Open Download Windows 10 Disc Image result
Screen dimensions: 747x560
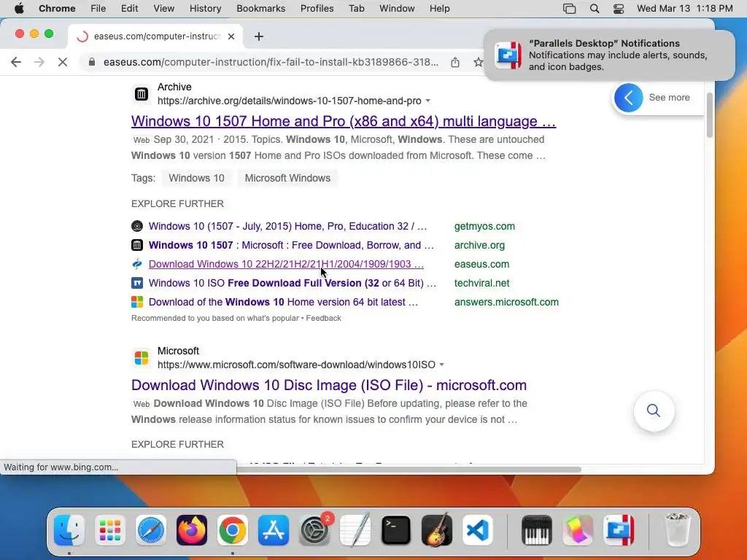pos(329,385)
